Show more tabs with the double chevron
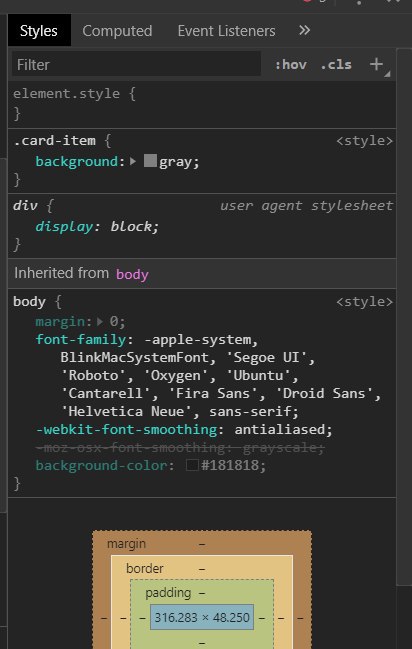This screenshot has height=649, width=412. coord(304,30)
